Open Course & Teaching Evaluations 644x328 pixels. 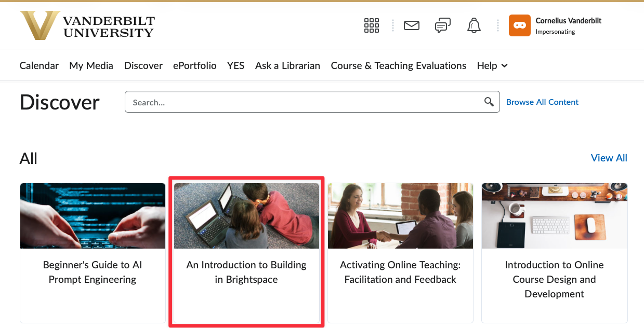point(398,66)
